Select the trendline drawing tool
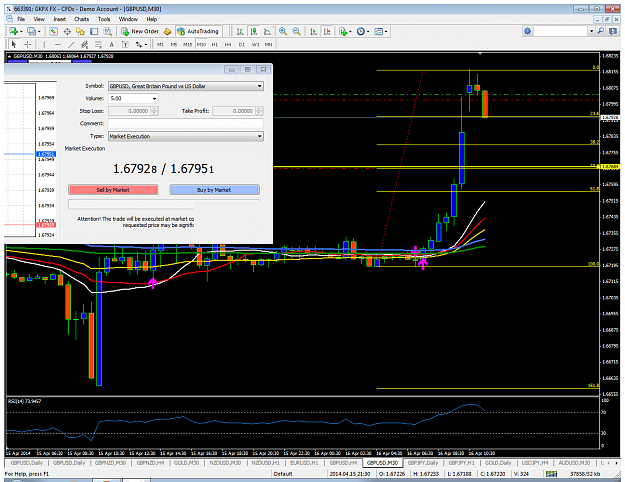Viewport: 625px width, 482px height. click(71, 44)
